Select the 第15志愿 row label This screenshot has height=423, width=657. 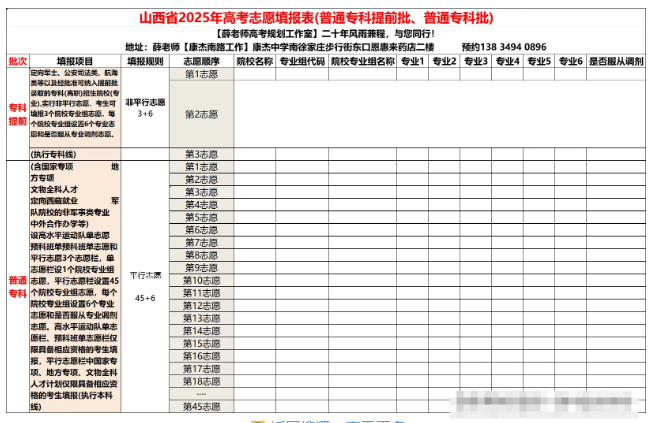202,343
